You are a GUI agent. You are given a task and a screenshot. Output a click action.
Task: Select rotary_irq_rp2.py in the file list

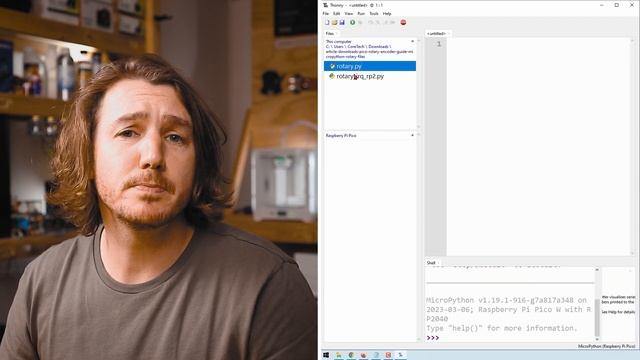pos(360,76)
